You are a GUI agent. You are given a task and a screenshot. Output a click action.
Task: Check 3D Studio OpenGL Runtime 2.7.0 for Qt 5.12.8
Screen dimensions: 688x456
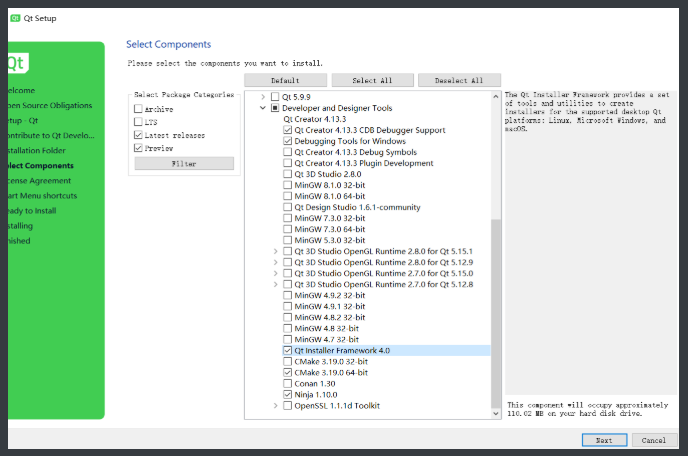click(x=287, y=284)
